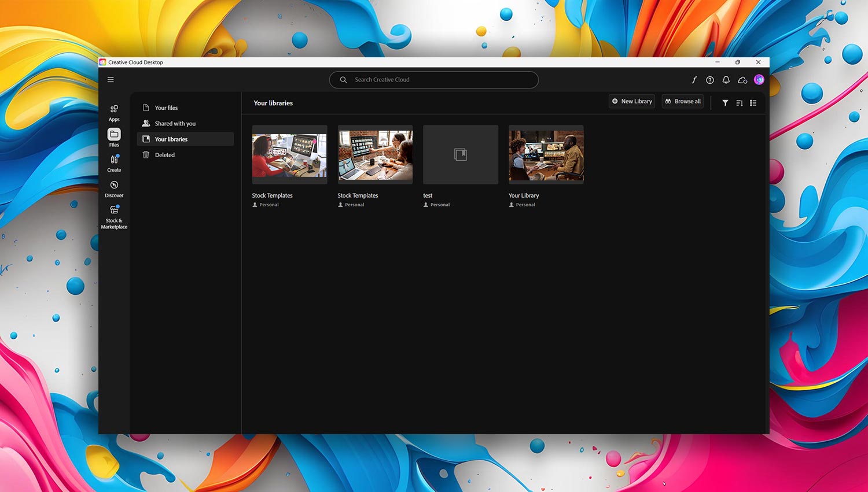The height and width of the screenshot is (492, 868).
Task: Open the Discover section
Action: 113,188
